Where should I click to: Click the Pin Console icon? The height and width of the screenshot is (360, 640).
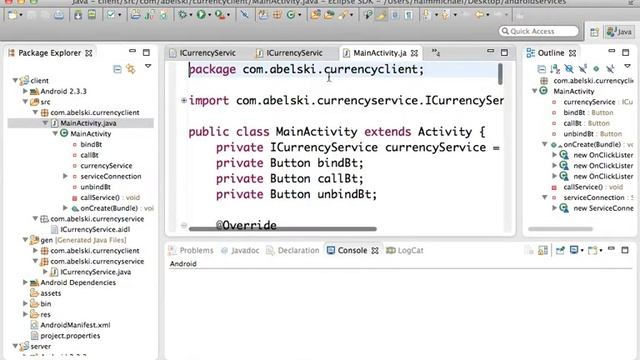(560, 250)
